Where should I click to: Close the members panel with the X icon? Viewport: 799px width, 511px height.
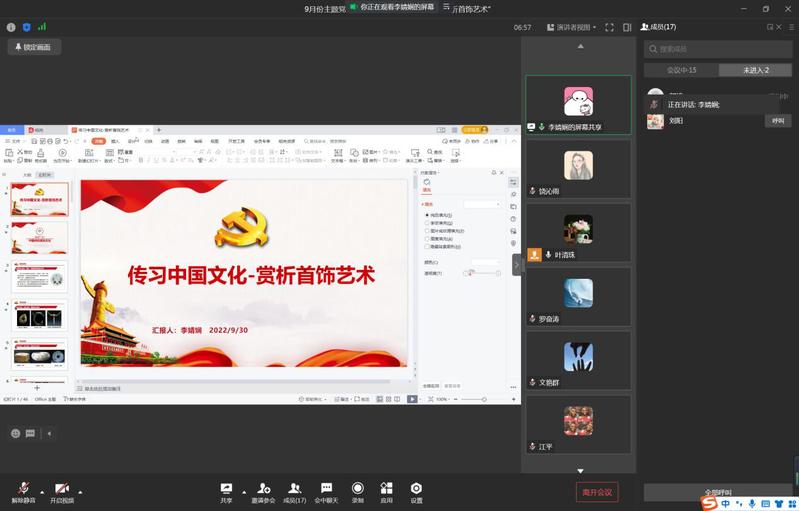tap(779, 27)
